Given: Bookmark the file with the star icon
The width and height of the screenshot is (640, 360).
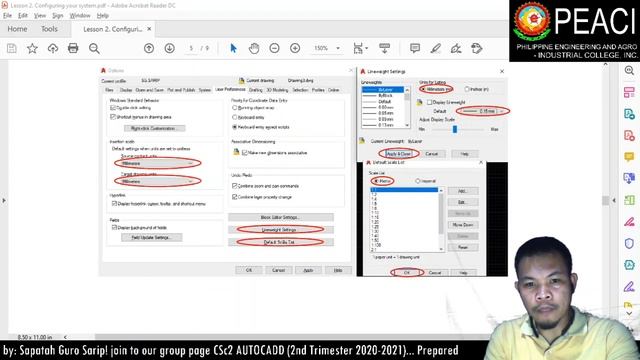Looking at the screenshot, I should tap(32, 49).
